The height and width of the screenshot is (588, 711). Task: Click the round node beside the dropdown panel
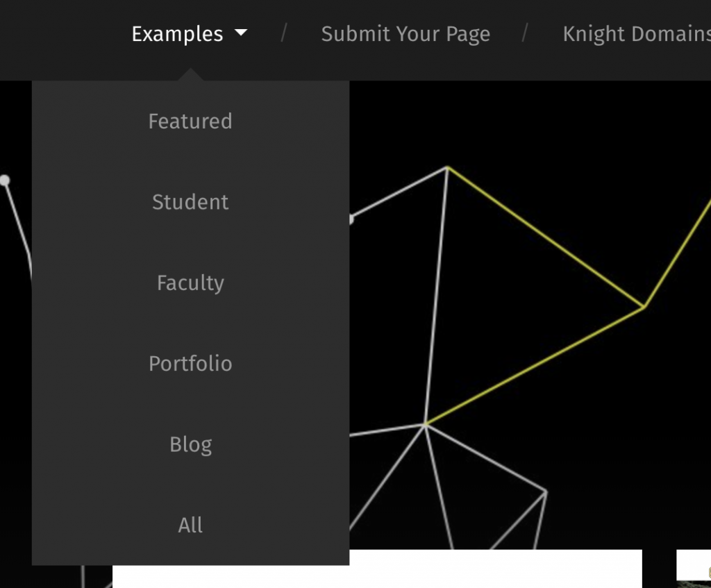tap(351, 219)
